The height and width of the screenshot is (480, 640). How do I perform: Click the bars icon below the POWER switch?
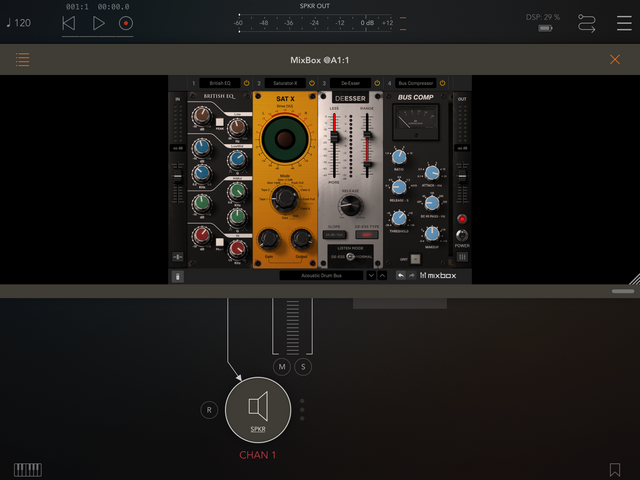pyautogui.click(x=462, y=257)
